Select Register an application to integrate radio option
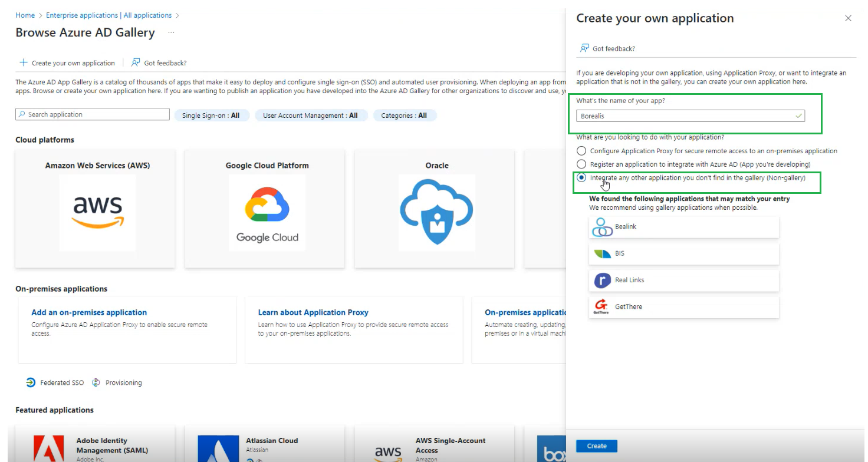Screen dimensions: 868x462 click(581, 164)
